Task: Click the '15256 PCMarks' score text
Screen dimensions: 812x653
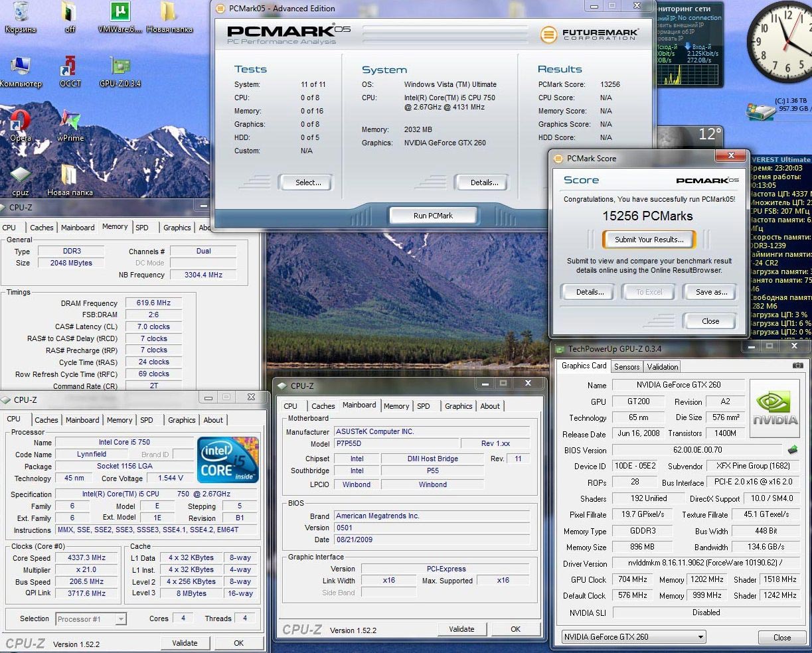Action: 647,216
